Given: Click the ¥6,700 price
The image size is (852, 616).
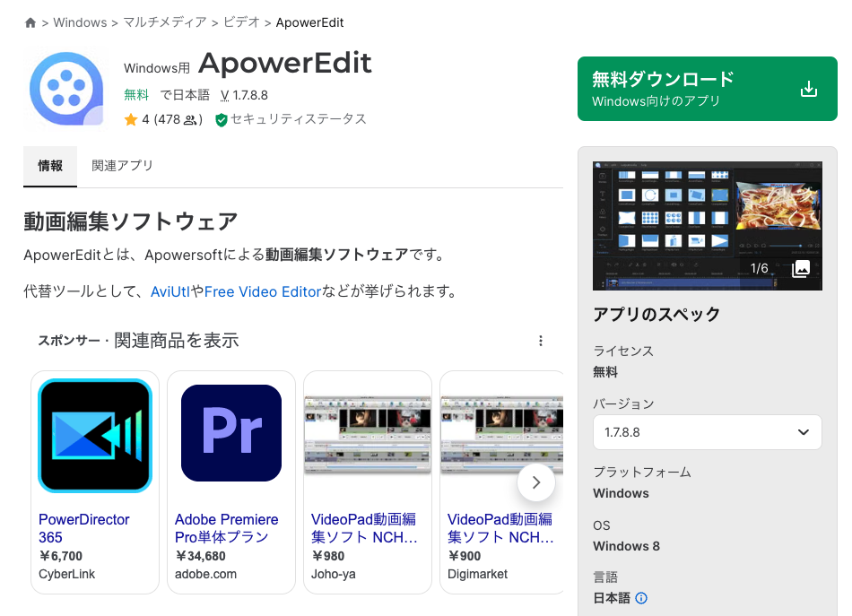Looking at the screenshot, I should click(61, 556).
